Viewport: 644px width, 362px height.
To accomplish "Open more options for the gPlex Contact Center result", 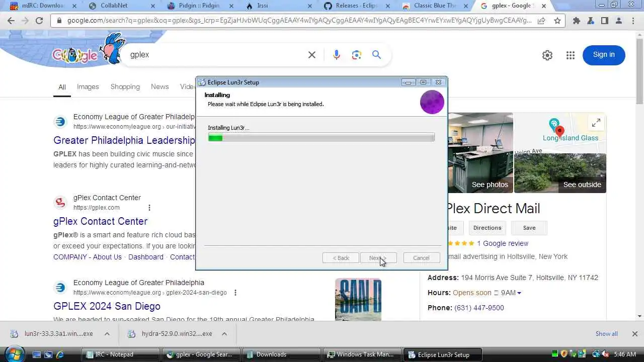I will [149, 208].
